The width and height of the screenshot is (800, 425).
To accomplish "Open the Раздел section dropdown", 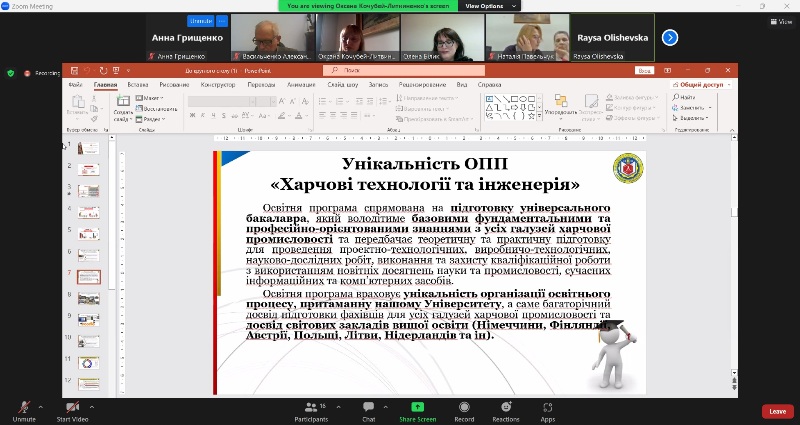I will coord(151,119).
